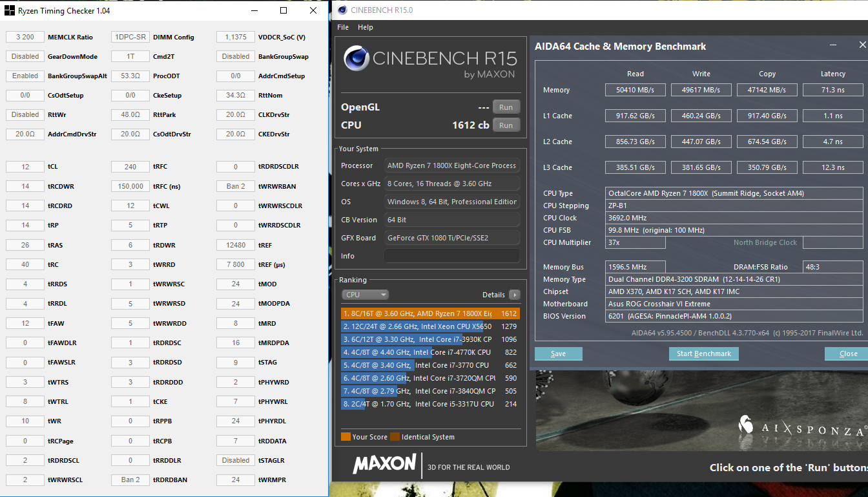Click the Memory Write value 49617 MB/s

tap(701, 90)
